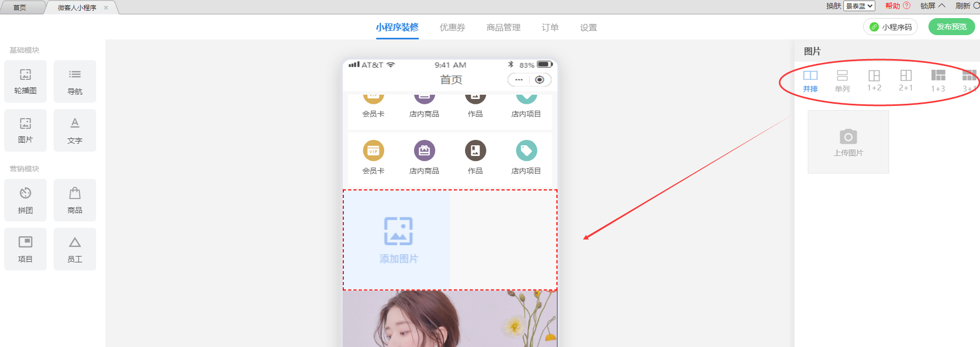Open the 换肤 skin dropdown 景泰蓝
Screen dimensions: 980x347
click(859, 6)
